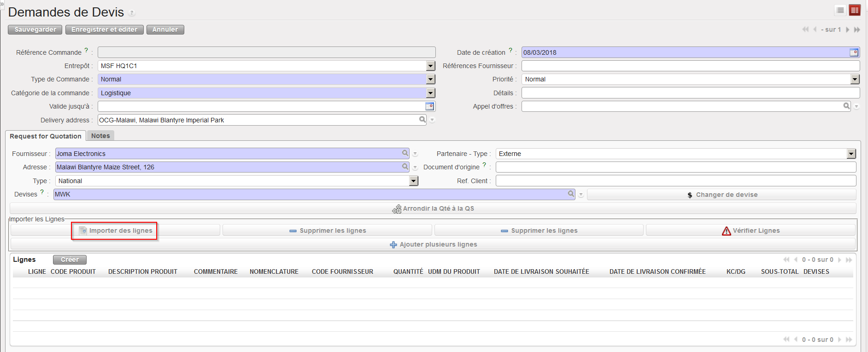Viewport: 868px width, 352px height.
Task: Click Appel d'offres search magnifier icon
Action: (846, 106)
